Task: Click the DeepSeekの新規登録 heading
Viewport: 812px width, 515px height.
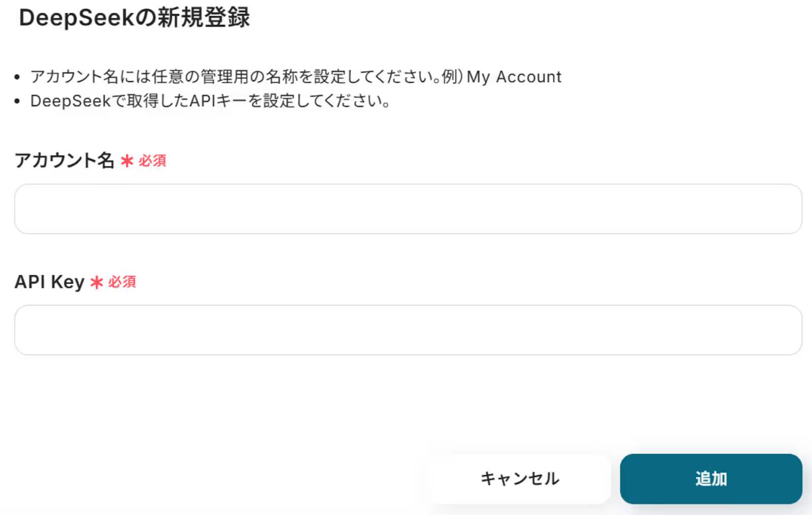Action: click(134, 18)
